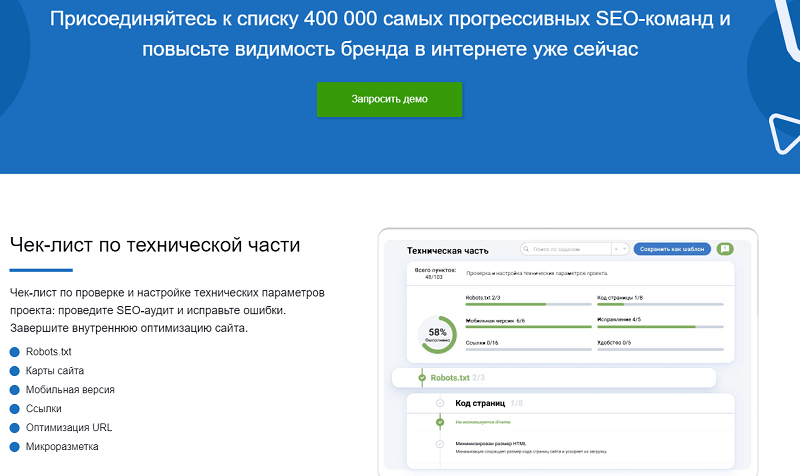Click the blue bullet next to 'Карты сайта'
This screenshot has height=476, width=800.
(x=15, y=371)
